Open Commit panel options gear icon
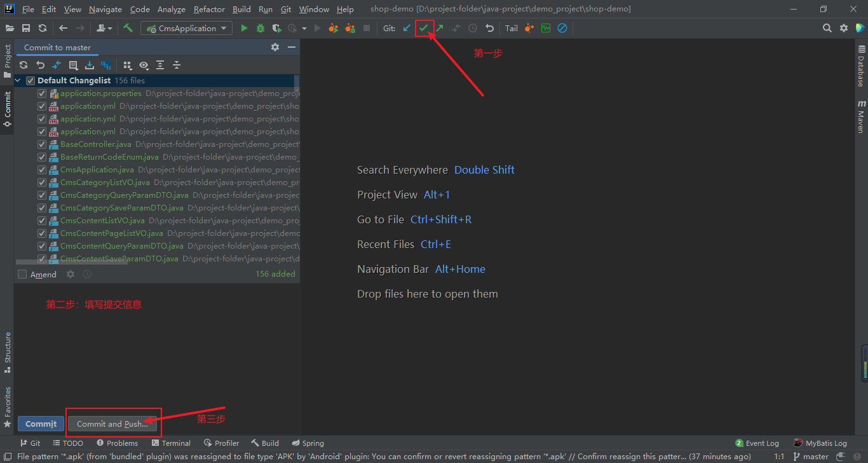Image resolution: width=868 pixels, height=463 pixels. 275,47
